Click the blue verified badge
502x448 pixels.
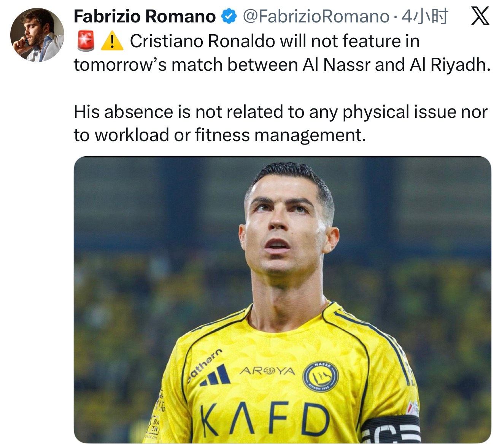tap(229, 16)
